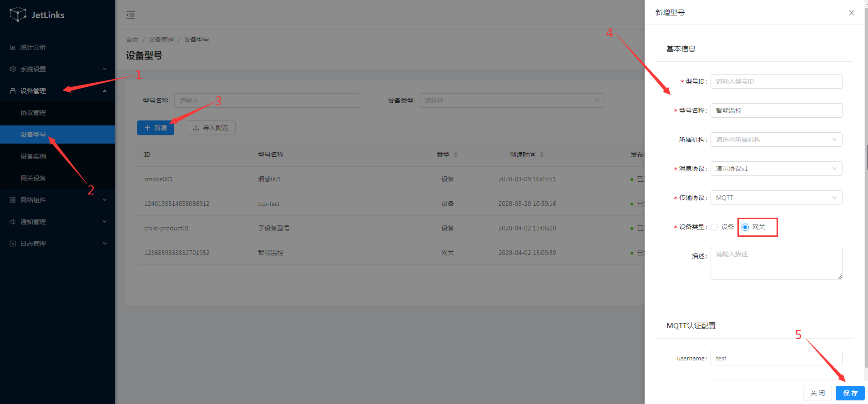Click the JetLinks logo icon
868x404 pixels.
[18, 15]
